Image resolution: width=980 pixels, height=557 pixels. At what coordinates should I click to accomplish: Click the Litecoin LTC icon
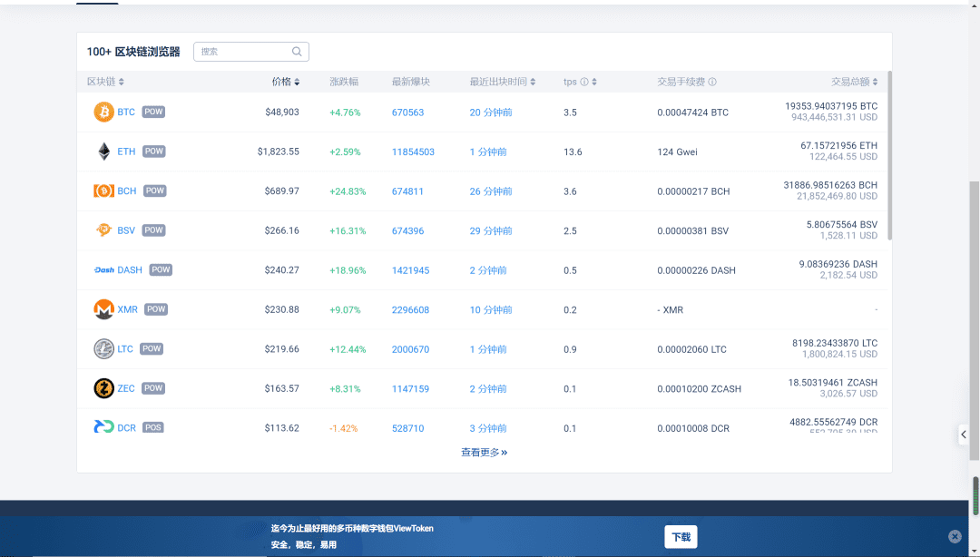pos(103,349)
